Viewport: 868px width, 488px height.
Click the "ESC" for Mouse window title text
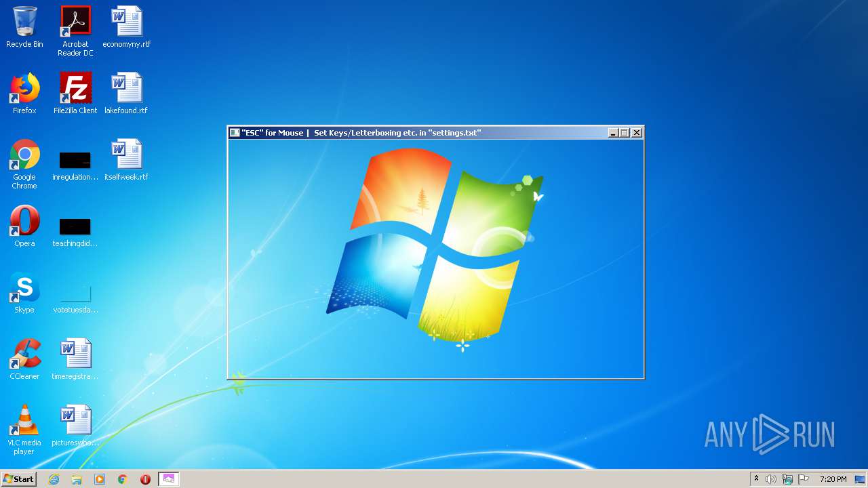click(x=361, y=133)
